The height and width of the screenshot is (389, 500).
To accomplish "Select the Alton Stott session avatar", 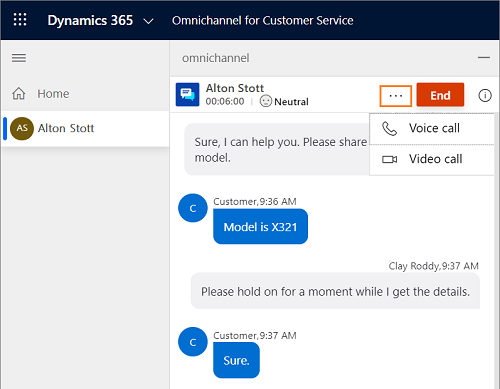I will pos(22,128).
